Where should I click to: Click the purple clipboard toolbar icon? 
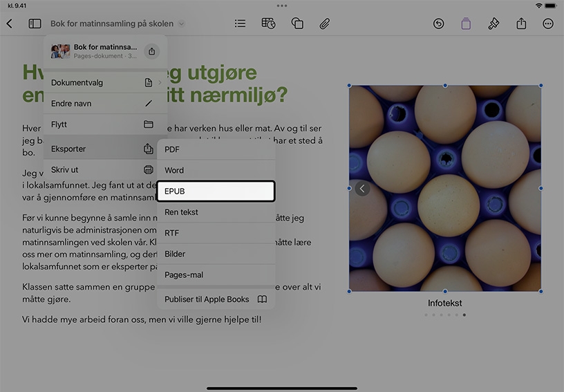click(466, 24)
